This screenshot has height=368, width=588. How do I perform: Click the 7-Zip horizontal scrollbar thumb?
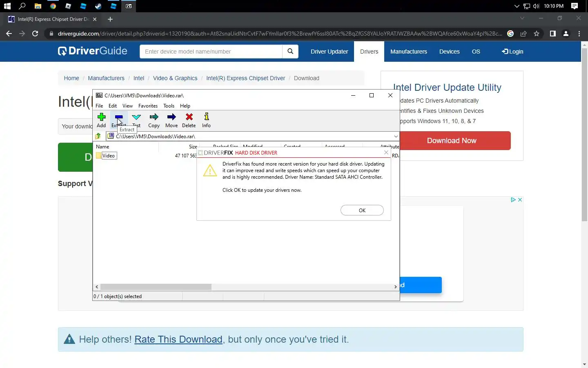(x=156, y=287)
